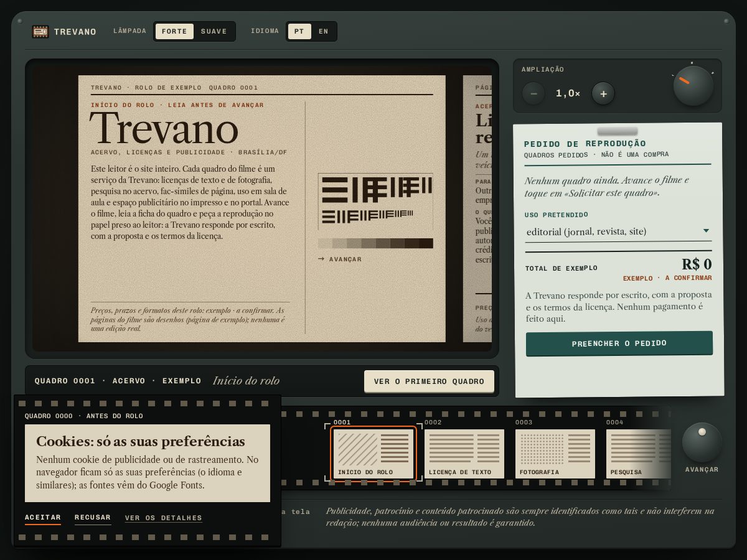Viewport: 747px width, 560px height.
Task: Click the Avançar arrow link in frame
Action: point(339,259)
